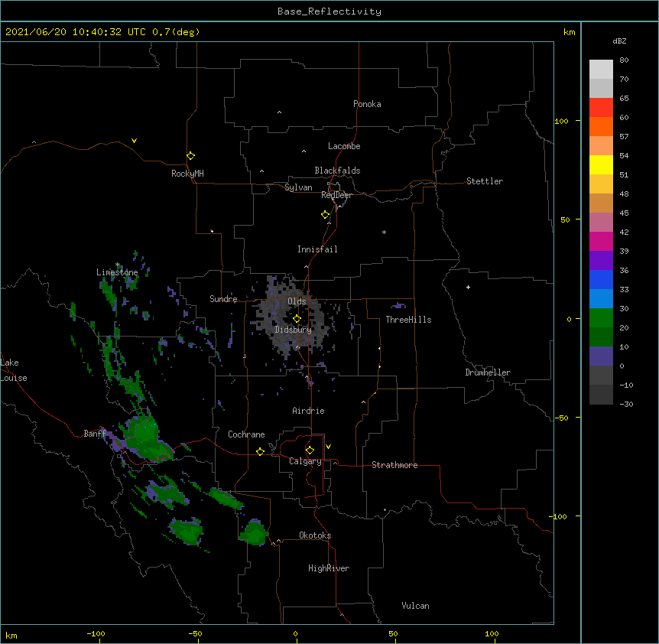Click the dBZ legend heading
Image resolution: width=659 pixels, height=644 pixels.
pyautogui.click(x=619, y=41)
